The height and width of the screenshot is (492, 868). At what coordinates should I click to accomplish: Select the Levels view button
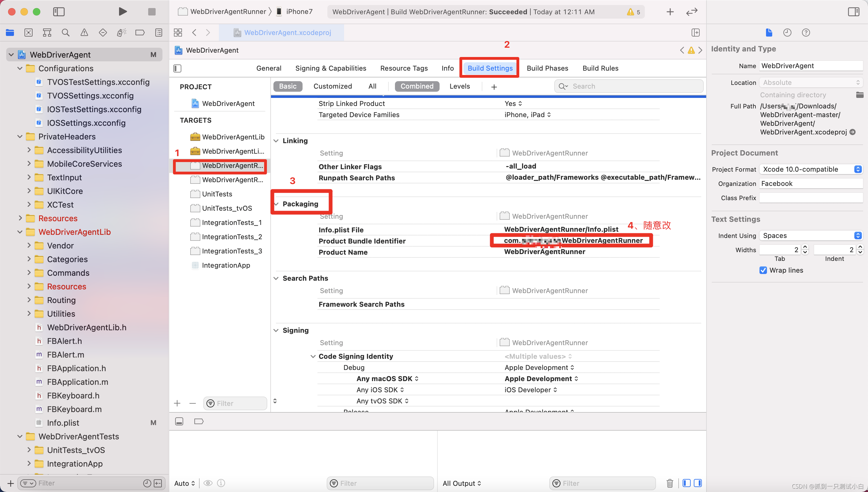click(x=459, y=86)
